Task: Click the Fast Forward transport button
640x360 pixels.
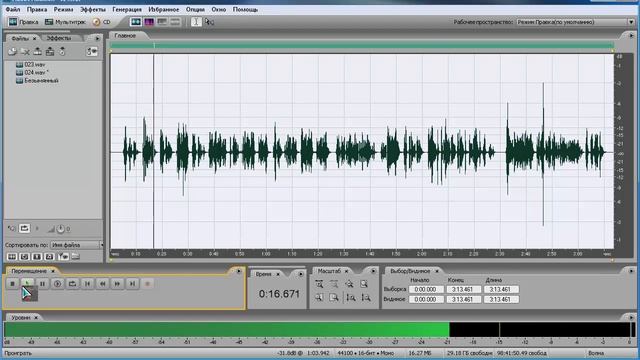Action: pyautogui.click(x=118, y=283)
